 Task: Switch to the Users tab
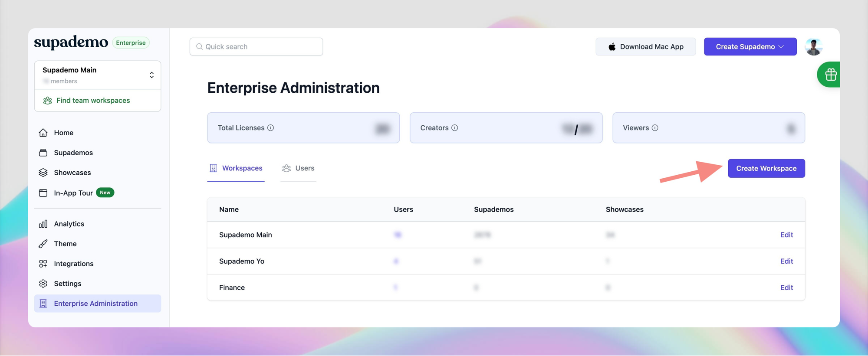click(x=298, y=168)
